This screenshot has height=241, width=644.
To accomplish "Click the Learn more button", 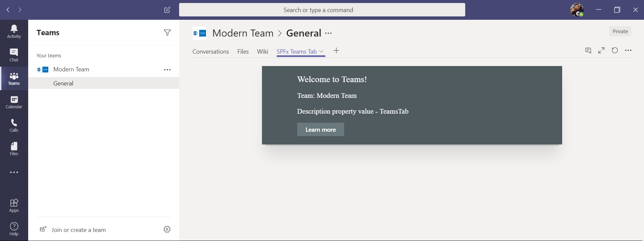I will [321, 129].
